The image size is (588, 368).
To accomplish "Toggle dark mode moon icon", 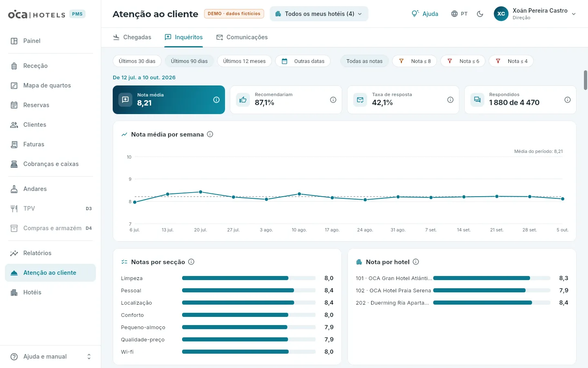I will pos(480,14).
